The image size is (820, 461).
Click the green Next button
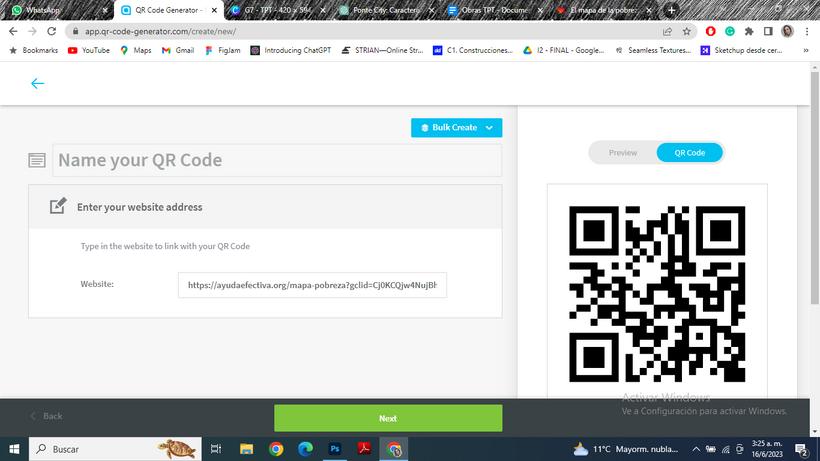tap(388, 418)
